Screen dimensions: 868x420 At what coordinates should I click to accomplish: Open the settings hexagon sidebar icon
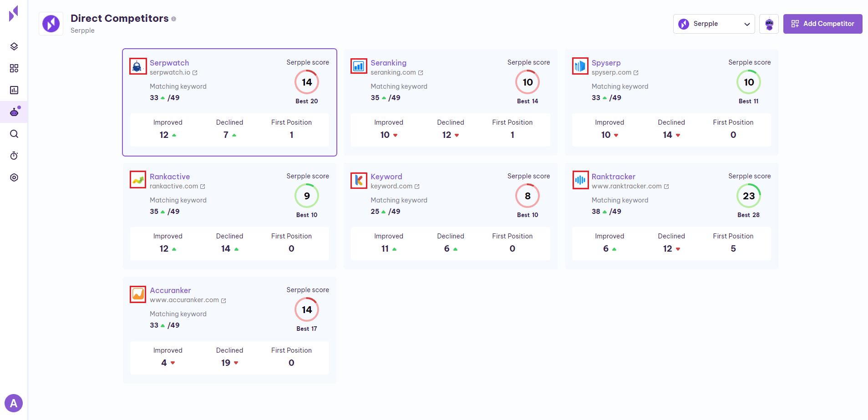click(x=14, y=177)
